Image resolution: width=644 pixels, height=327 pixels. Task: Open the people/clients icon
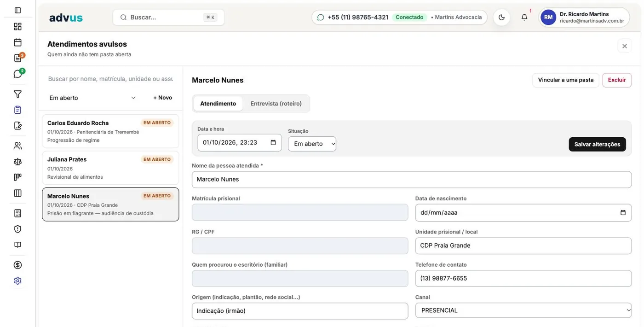tap(17, 146)
